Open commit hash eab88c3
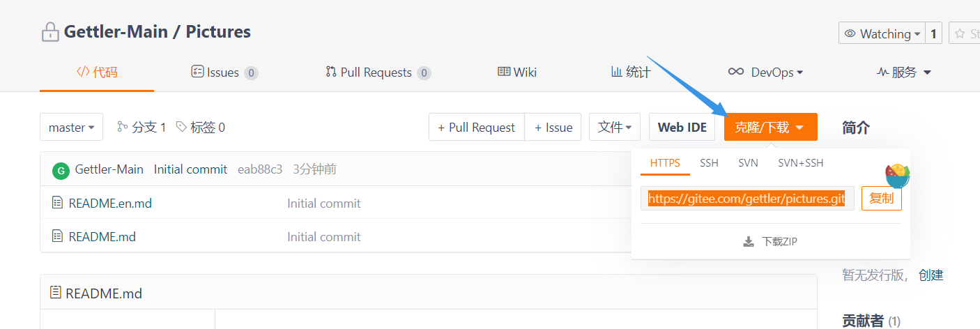 tap(260, 169)
